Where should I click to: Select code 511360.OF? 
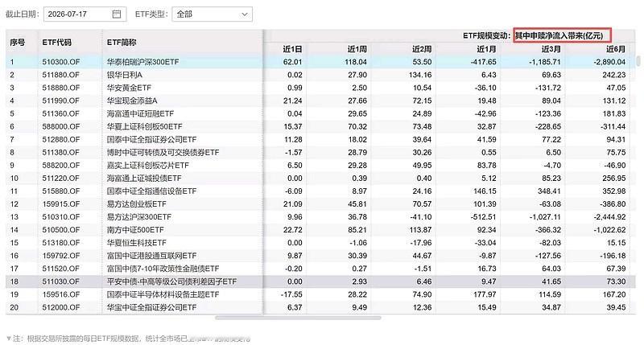[x=61, y=113]
